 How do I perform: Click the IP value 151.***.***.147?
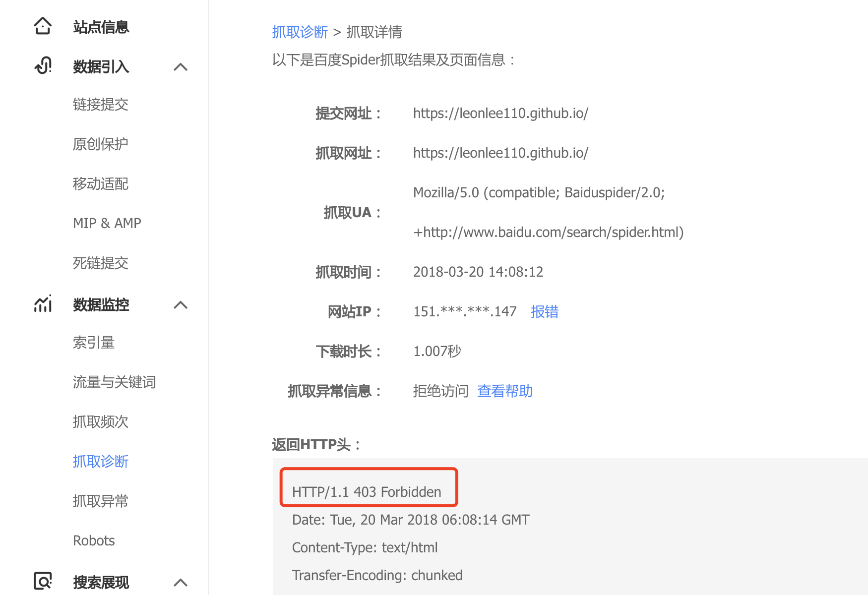[465, 311]
